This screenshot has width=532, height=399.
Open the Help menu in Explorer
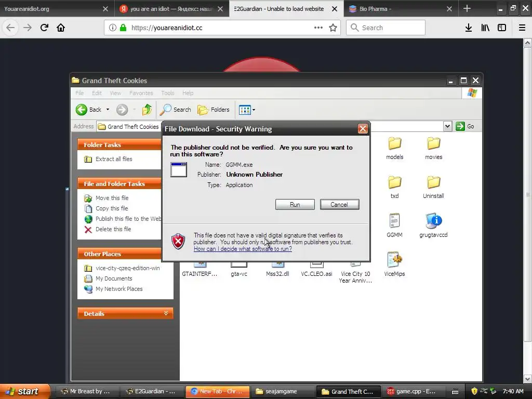click(x=188, y=93)
